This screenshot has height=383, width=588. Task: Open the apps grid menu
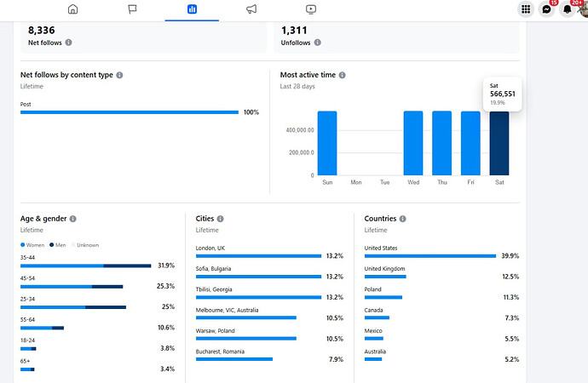(526, 9)
